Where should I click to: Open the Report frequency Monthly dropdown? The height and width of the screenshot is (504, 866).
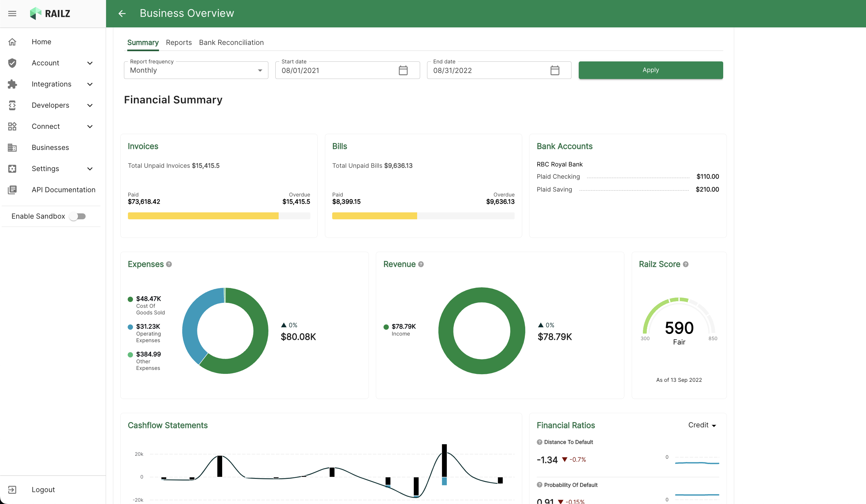[x=196, y=70]
